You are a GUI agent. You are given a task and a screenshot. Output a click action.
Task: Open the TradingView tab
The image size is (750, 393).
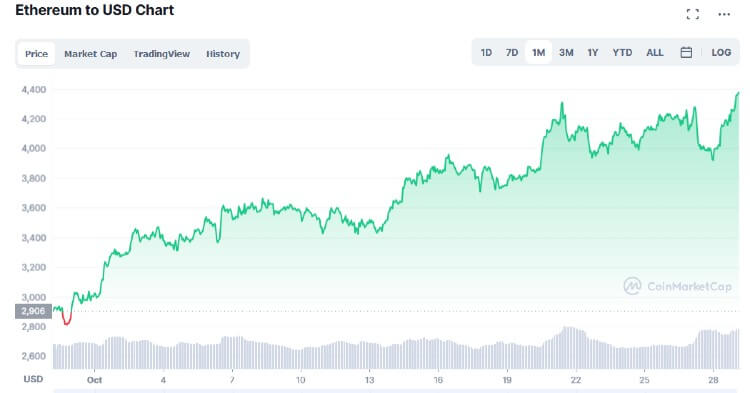[162, 54]
